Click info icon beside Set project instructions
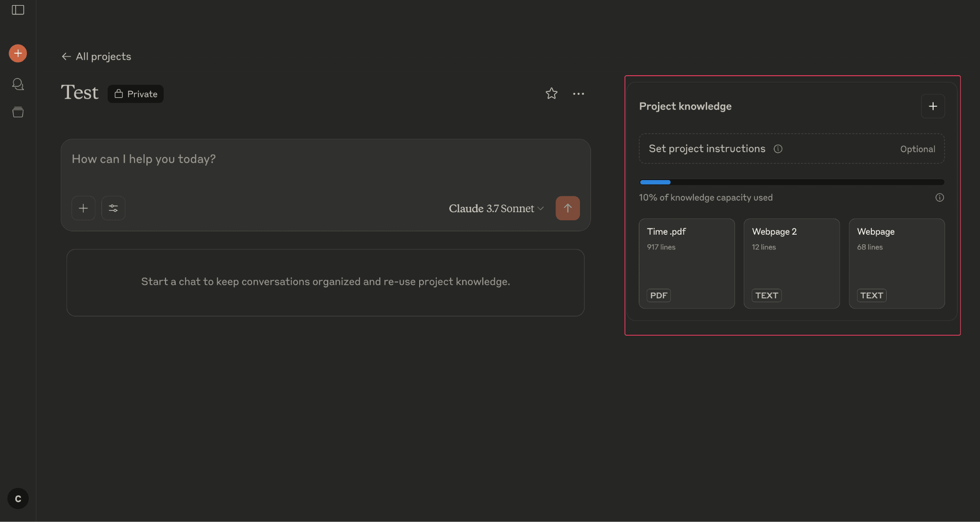Screen dimensions: 980x522 [778, 149]
